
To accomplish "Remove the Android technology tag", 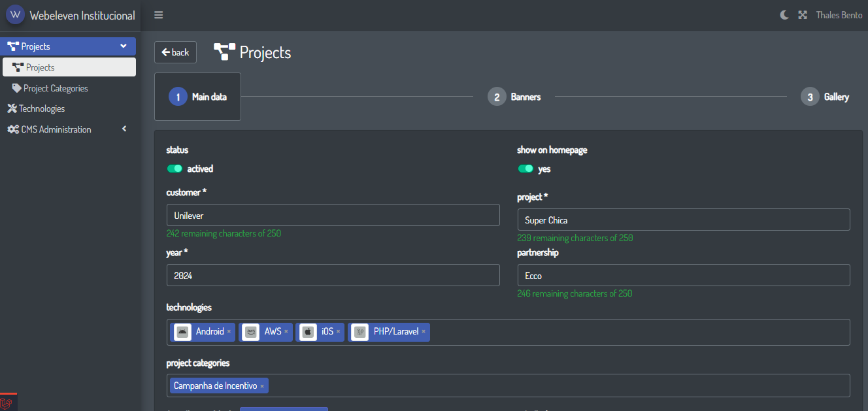I will pyautogui.click(x=229, y=332).
